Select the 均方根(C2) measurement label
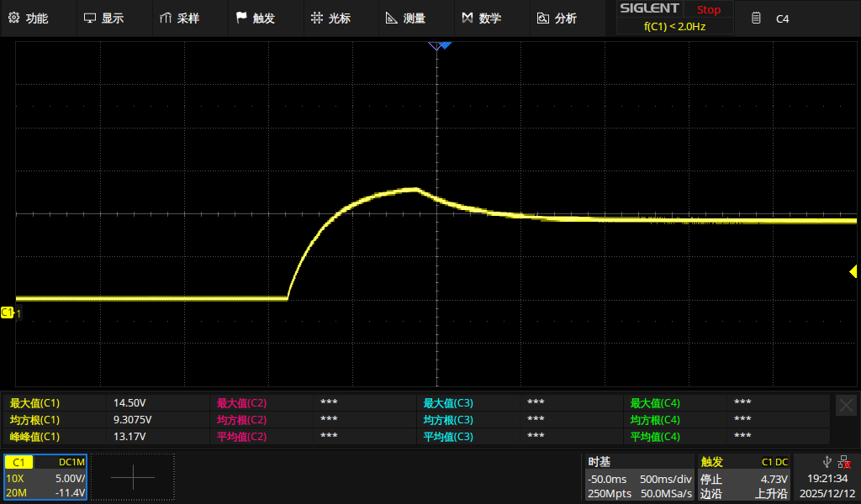This screenshot has width=861, height=504. point(241,420)
